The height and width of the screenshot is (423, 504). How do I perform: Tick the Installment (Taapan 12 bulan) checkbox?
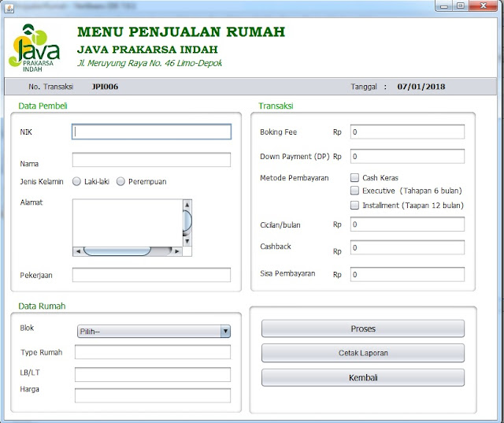[x=354, y=205]
